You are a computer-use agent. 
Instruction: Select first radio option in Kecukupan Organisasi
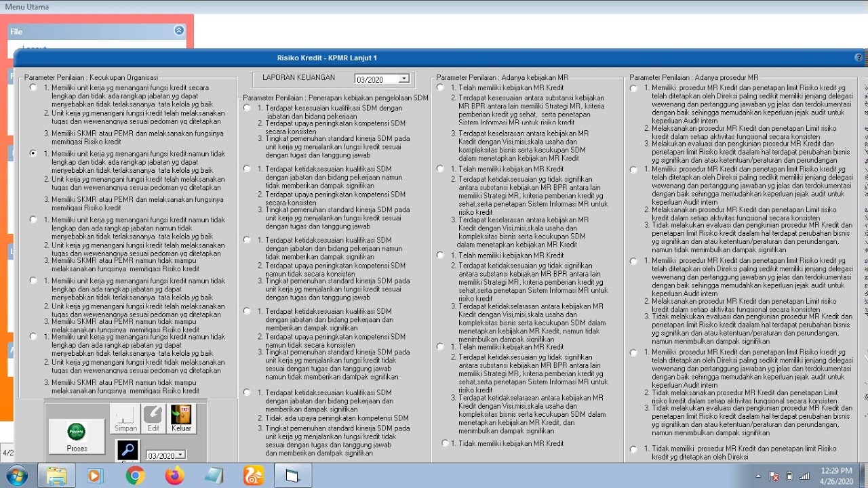point(33,87)
